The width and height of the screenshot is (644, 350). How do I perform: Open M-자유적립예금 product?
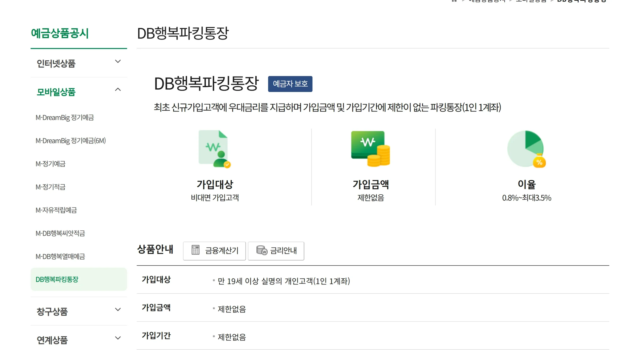coord(56,210)
